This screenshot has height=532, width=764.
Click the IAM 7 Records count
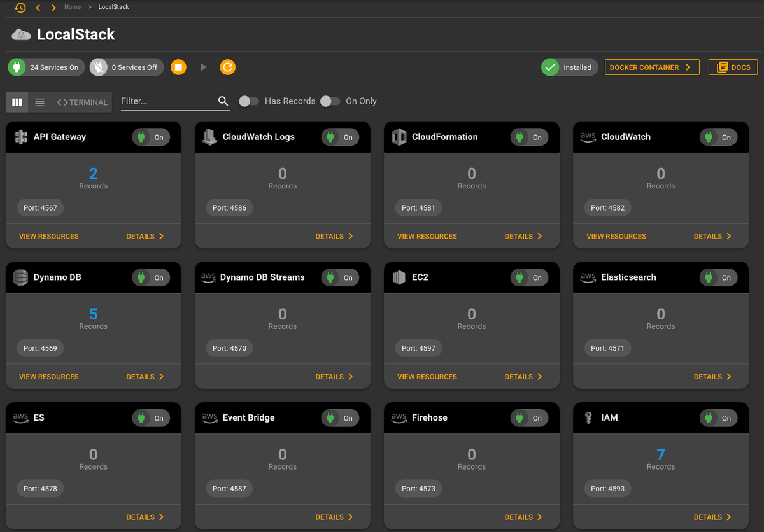(x=661, y=454)
